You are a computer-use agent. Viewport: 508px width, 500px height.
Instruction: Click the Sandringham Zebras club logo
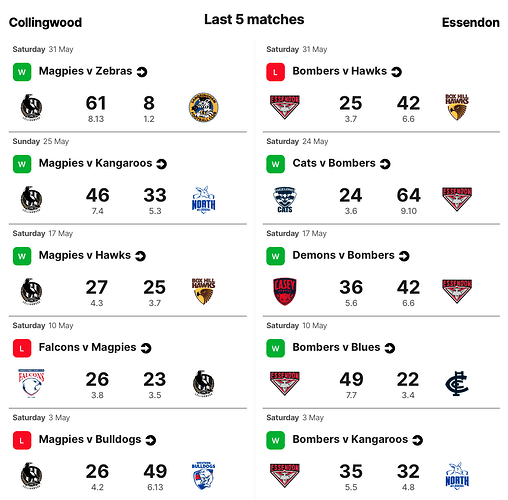tap(203, 107)
